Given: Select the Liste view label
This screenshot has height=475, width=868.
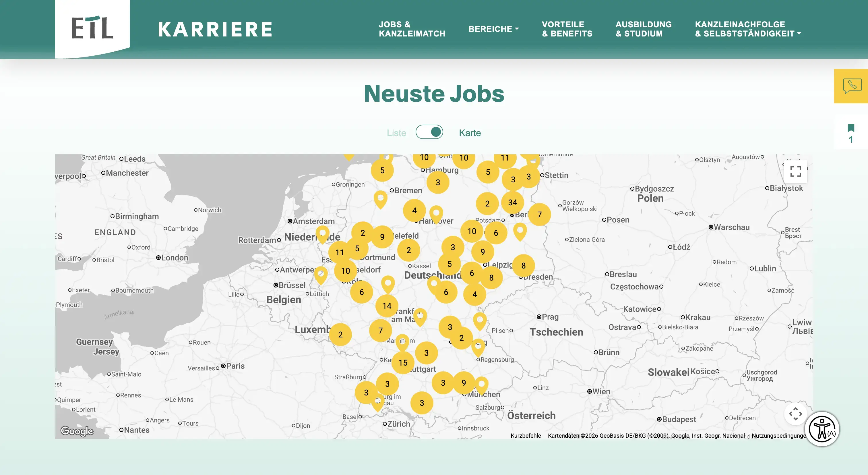Looking at the screenshot, I should pos(396,133).
